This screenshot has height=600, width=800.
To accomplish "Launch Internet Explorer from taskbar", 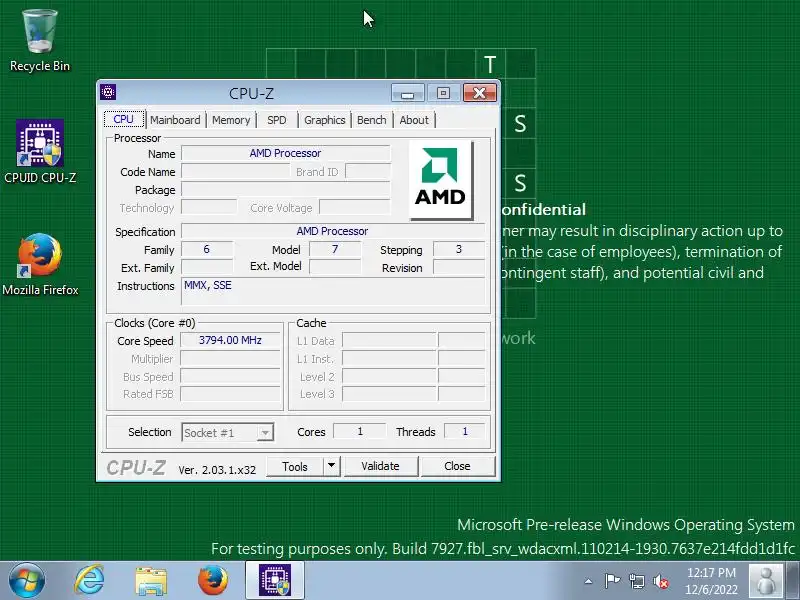I will pyautogui.click(x=89, y=581).
